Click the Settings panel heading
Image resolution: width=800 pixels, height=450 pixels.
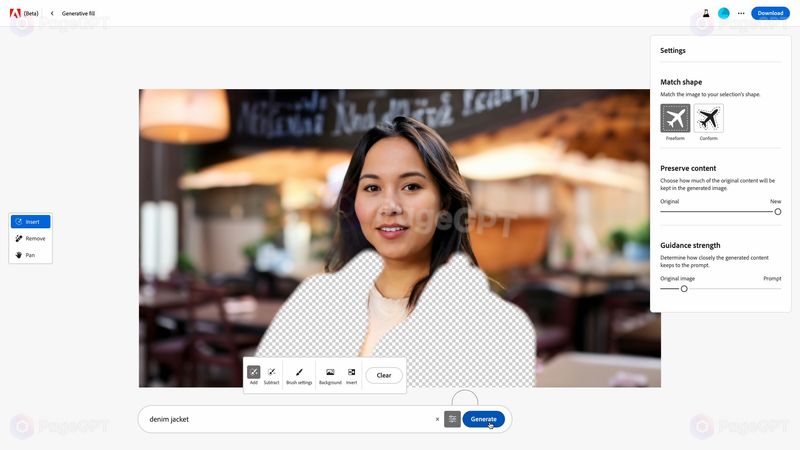(672, 51)
